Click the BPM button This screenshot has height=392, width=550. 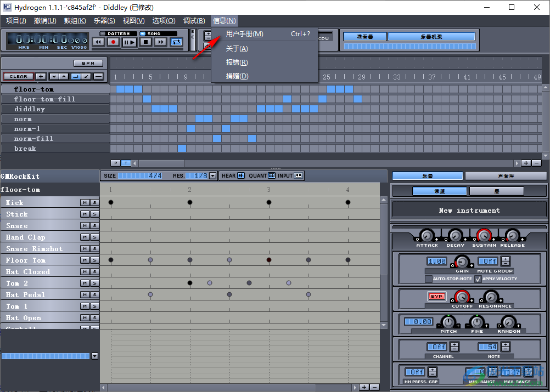88,64
